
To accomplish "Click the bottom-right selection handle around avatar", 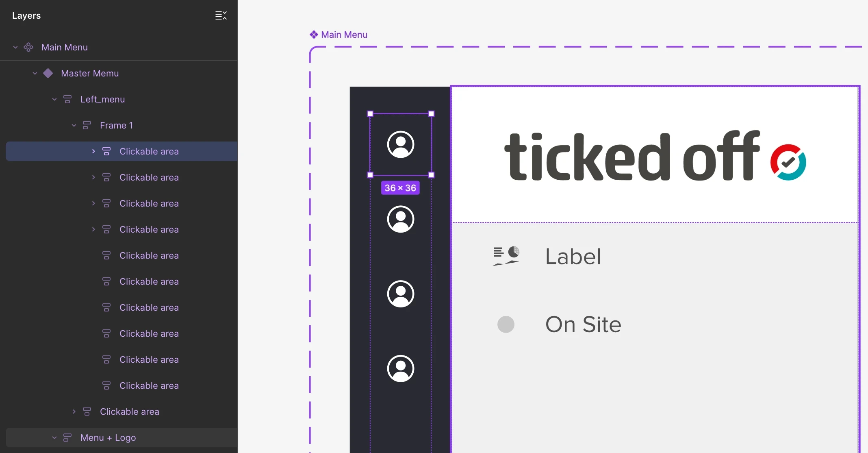I will (x=432, y=175).
